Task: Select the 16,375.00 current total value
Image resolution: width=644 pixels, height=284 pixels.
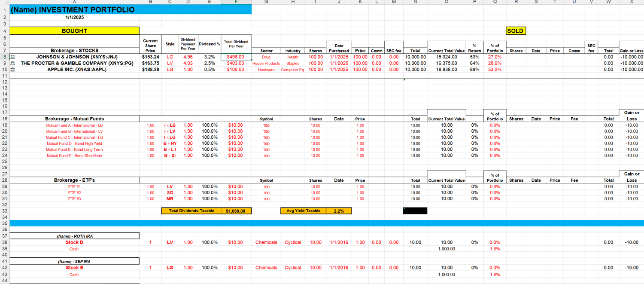Action: point(447,63)
